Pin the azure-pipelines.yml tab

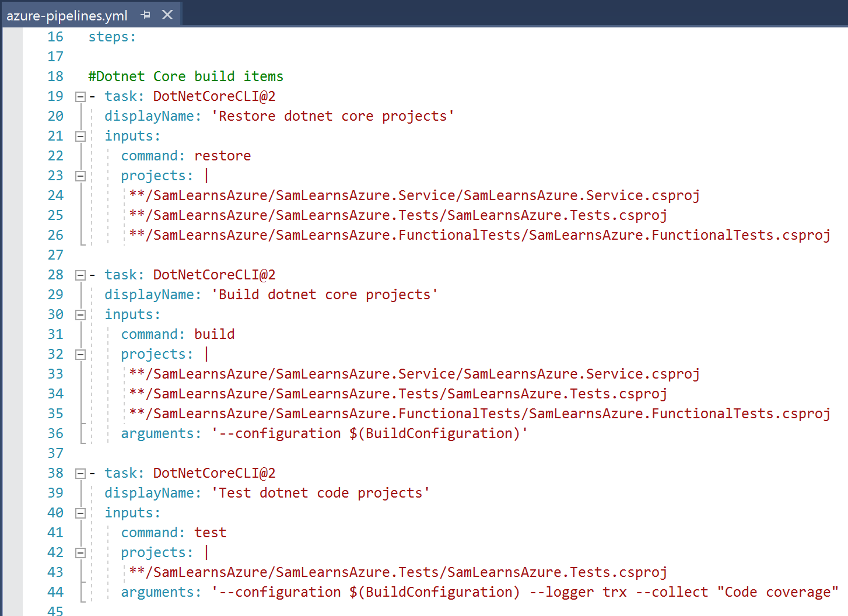click(146, 15)
